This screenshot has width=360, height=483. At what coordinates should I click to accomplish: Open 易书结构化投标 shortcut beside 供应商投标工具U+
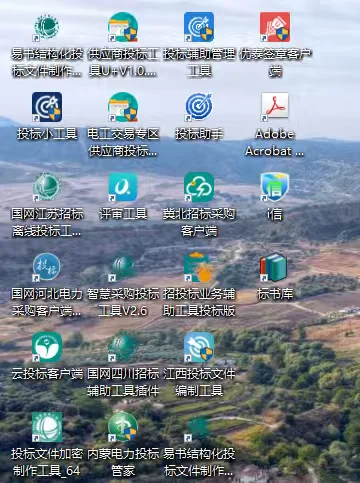(x=47, y=27)
